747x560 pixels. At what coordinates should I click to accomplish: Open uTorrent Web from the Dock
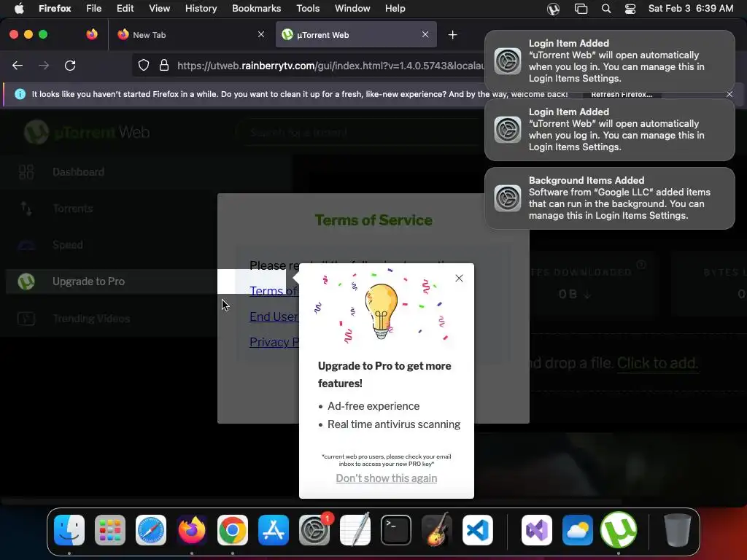[619, 529]
